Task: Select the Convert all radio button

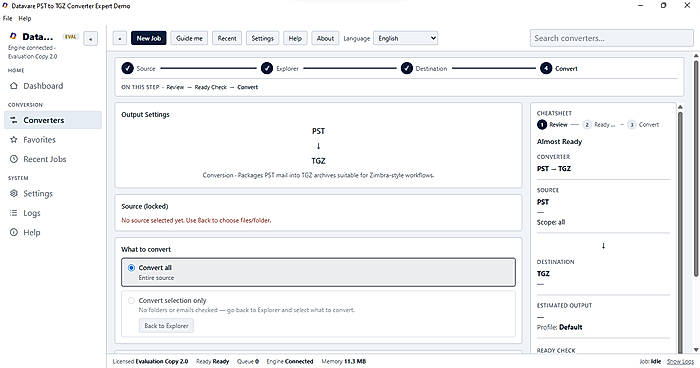Action: (131, 268)
